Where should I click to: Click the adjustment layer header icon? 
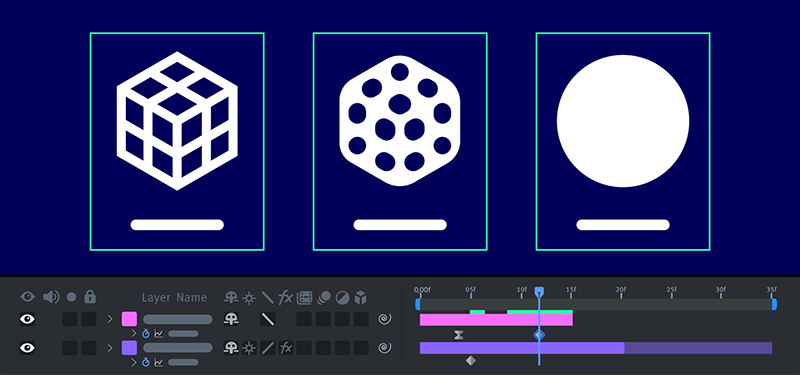point(342,297)
